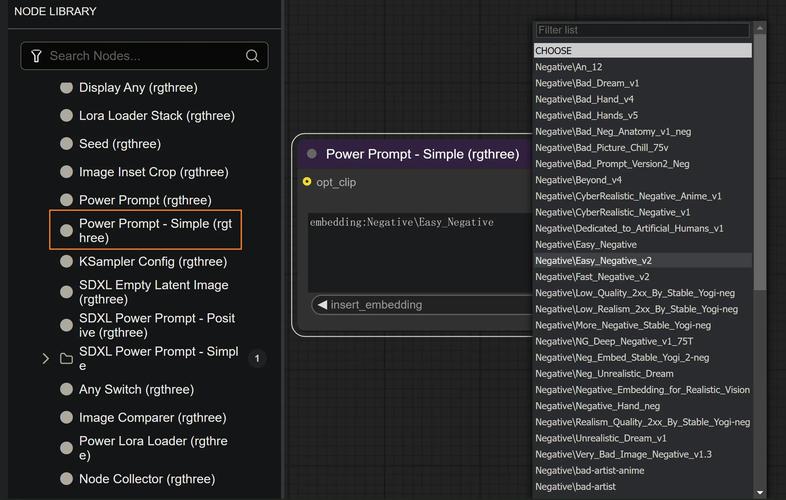This screenshot has height=500, width=786.
Task: Click the dot icon beside KSampler Config (rgthree)
Action: coord(66,262)
